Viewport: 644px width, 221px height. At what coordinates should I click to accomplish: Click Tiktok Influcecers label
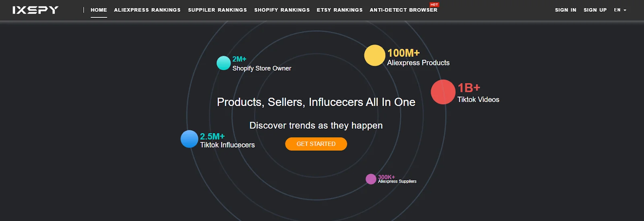tap(227, 145)
